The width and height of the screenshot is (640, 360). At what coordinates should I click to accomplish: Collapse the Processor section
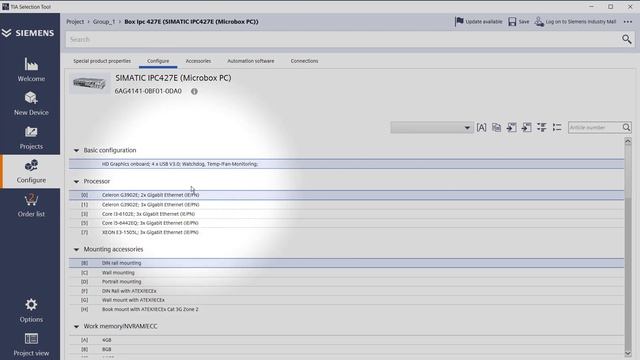[x=76, y=181]
